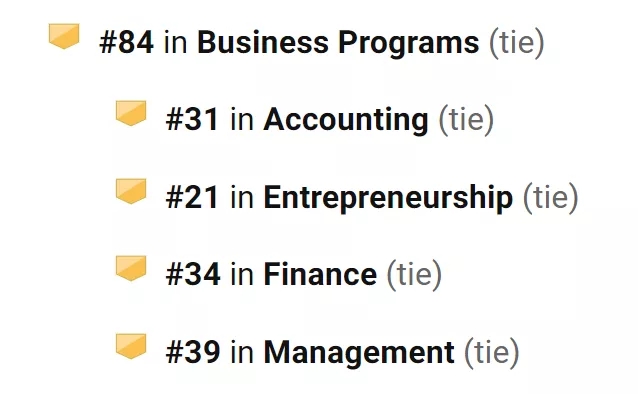Click the badge icon next to Finance
Screen dimensions: 638x394
[x=131, y=268]
